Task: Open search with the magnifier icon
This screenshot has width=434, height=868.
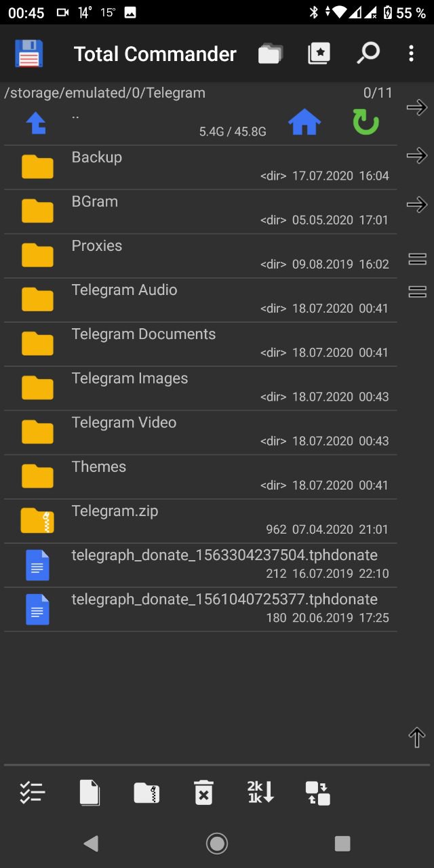Action: (368, 54)
